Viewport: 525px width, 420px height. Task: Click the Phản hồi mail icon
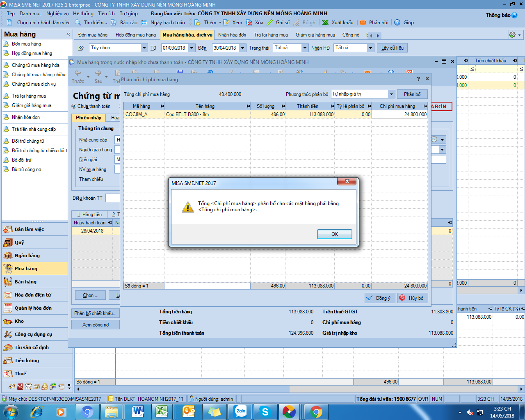[363, 23]
